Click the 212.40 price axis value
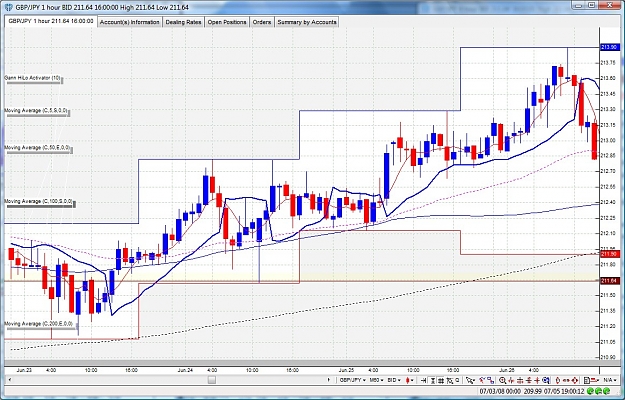 pyautogui.click(x=609, y=202)
